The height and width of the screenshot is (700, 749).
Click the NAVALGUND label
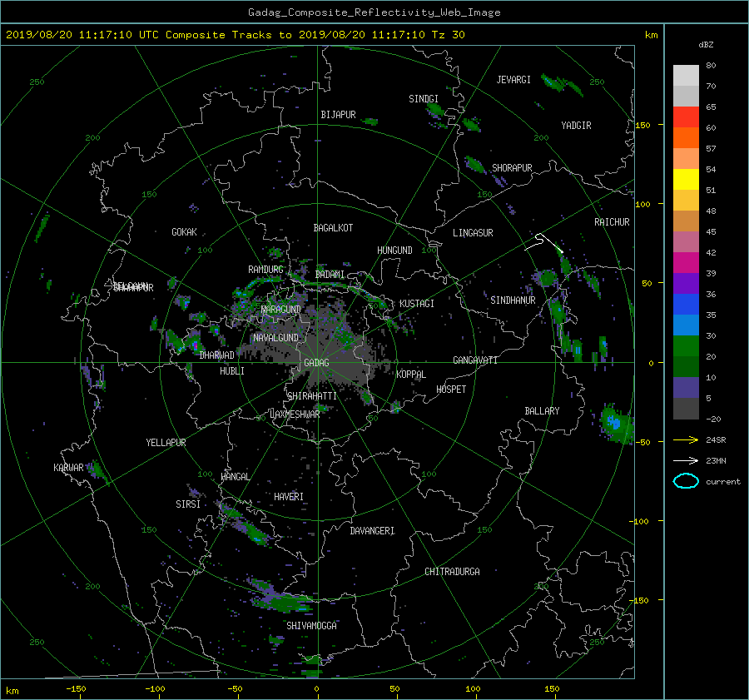(275, 338)
